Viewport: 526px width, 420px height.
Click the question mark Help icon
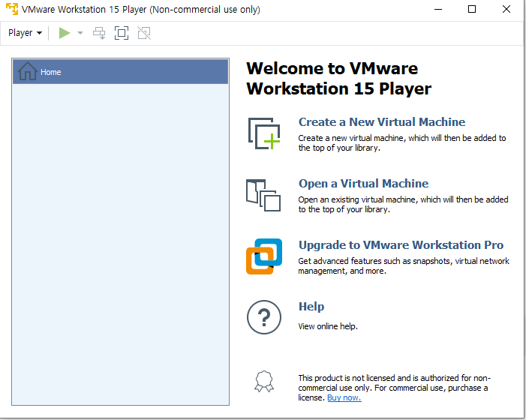click(x=263, y=316)
